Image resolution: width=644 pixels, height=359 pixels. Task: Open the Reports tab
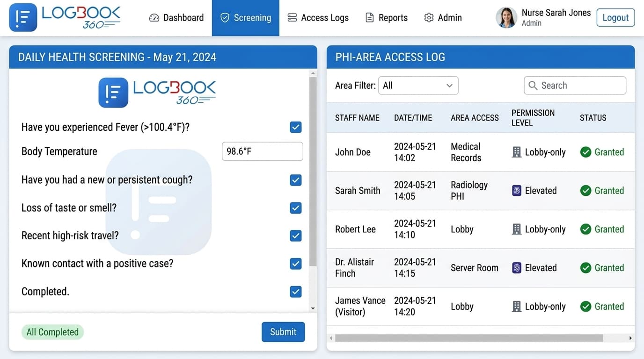click(387, 18)
